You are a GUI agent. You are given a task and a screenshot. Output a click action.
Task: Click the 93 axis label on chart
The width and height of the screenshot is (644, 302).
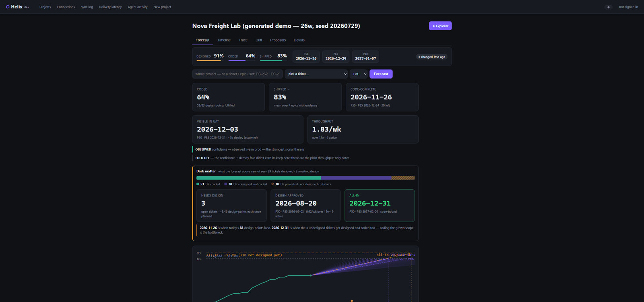point(198,253)
